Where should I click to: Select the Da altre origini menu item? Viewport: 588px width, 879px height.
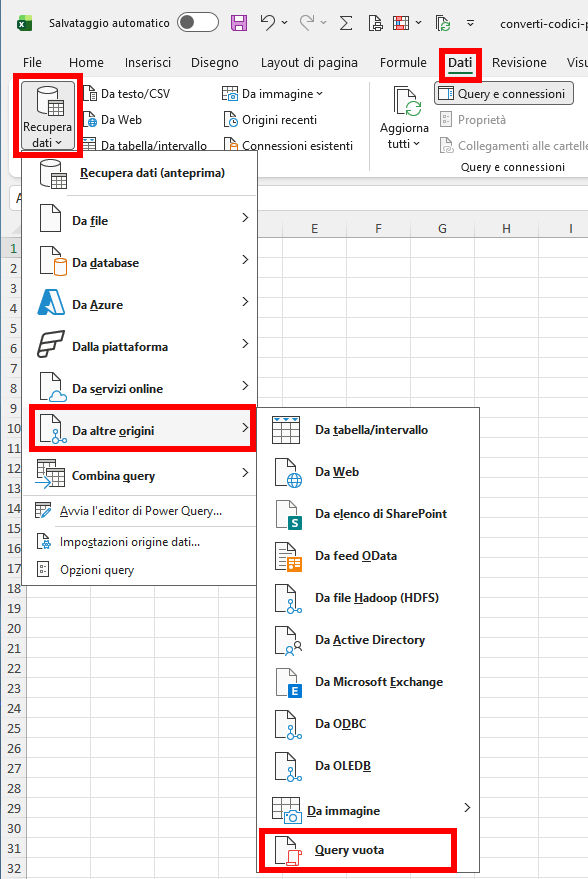[x=142, y=430]
